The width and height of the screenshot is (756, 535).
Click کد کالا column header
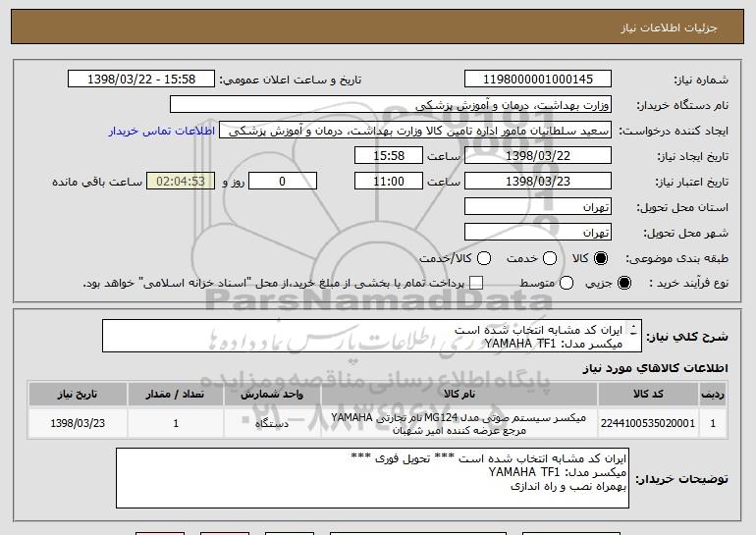648,395
